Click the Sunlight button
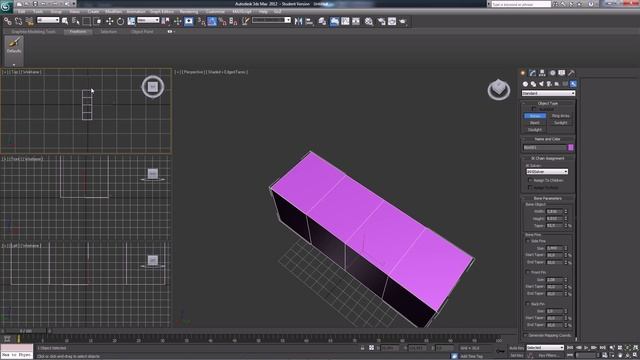The height and width of the screenshot is (360, 640). pos(560,123)
